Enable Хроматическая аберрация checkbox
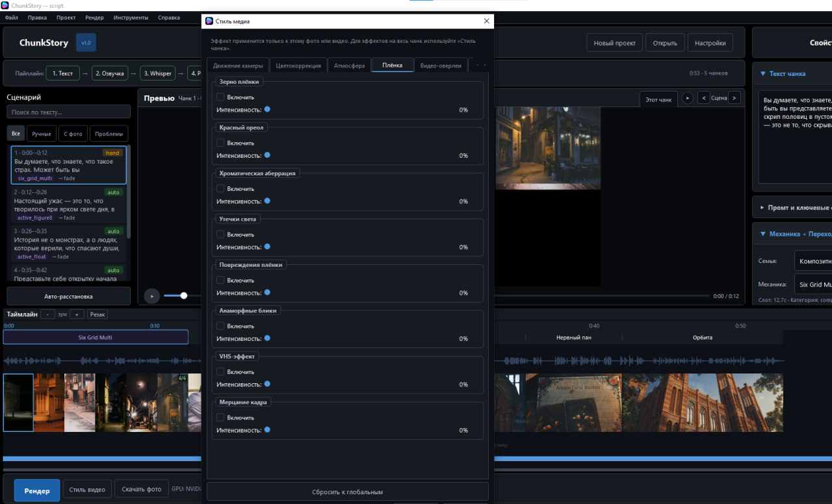 pos(220,188)
